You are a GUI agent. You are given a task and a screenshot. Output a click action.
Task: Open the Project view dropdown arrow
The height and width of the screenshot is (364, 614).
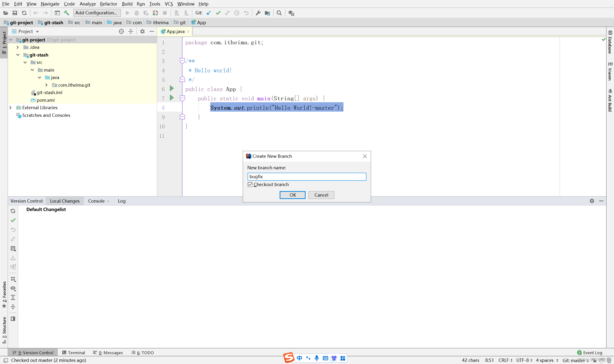point(37,32)
